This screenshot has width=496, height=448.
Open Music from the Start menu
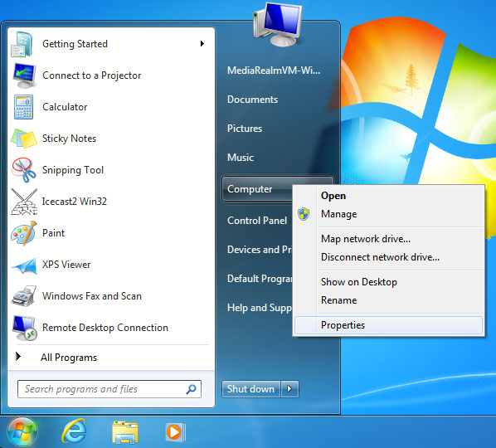241,158
